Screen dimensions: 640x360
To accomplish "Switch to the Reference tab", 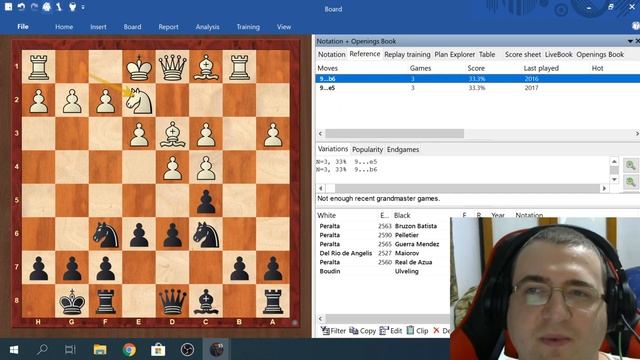I will tap(364, 54).
